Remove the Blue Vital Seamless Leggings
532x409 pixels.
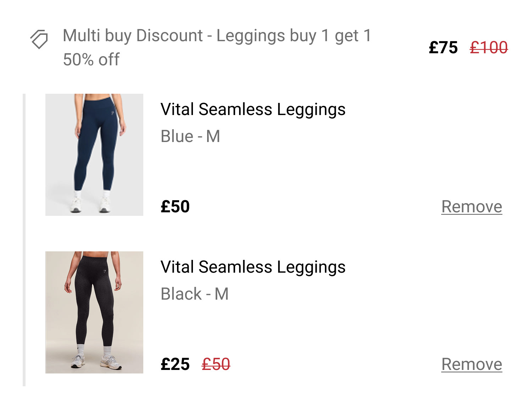point(471,207)
